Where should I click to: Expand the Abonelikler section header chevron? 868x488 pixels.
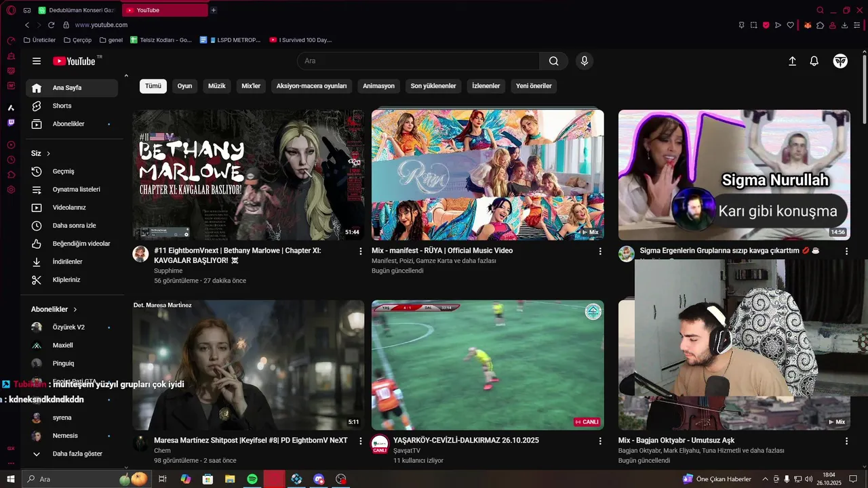click(x=75, y=310)
